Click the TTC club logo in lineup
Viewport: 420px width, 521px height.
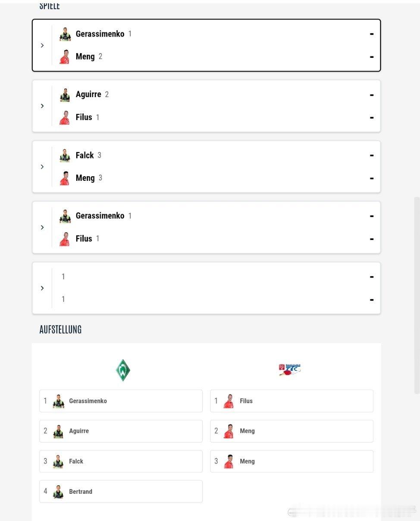tap(290, 369)
